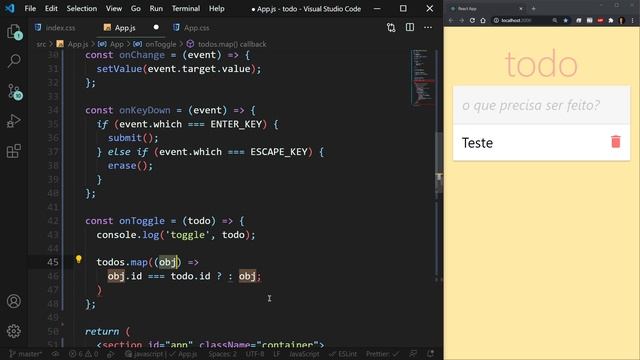
Task: Open the Edit menu
Action: click(x=51, y=8)
